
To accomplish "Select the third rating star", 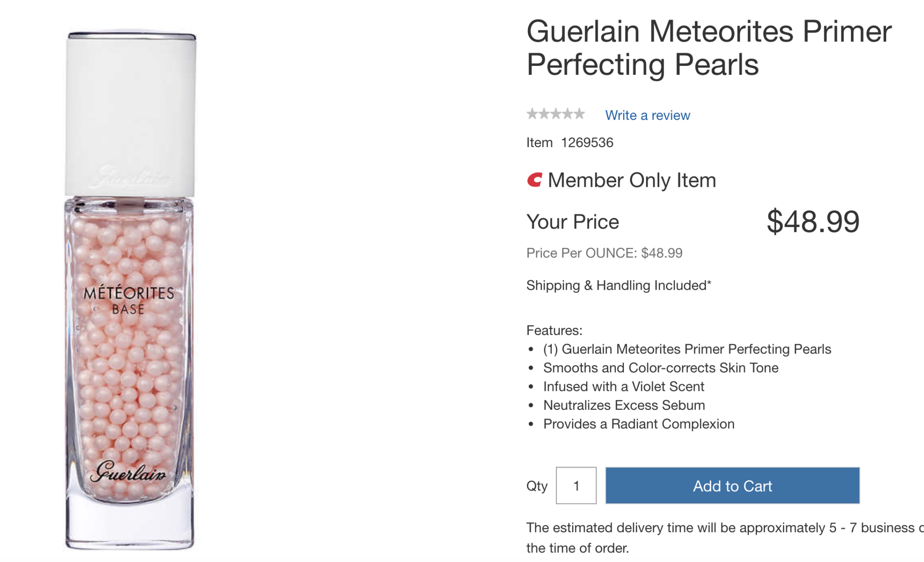I will tap(556, 114).
